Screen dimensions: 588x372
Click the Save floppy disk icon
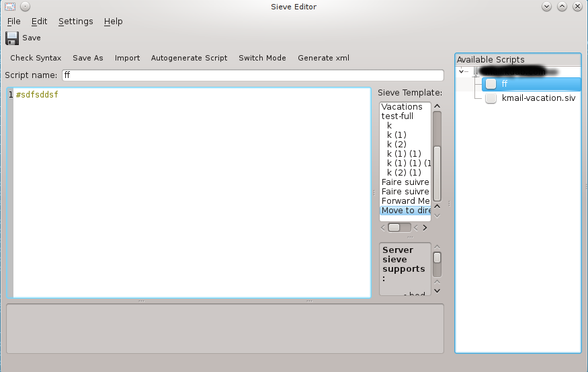(12, 38)
